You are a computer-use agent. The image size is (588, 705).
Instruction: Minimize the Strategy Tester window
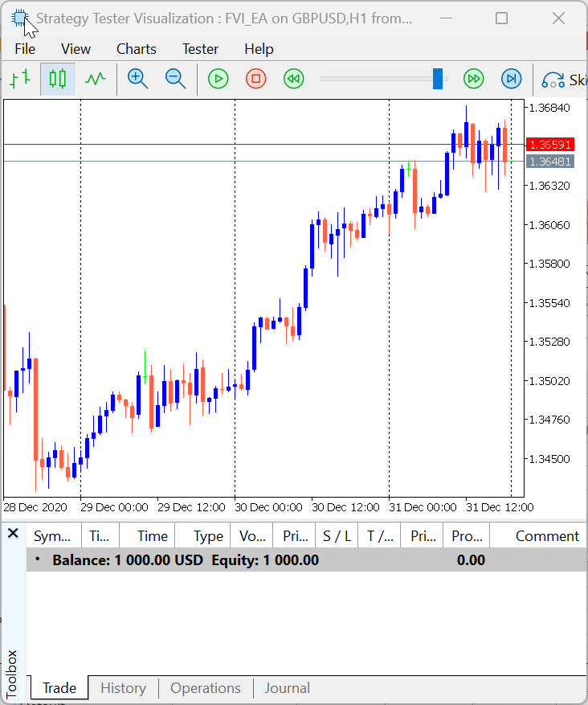[x=446, y=18]
